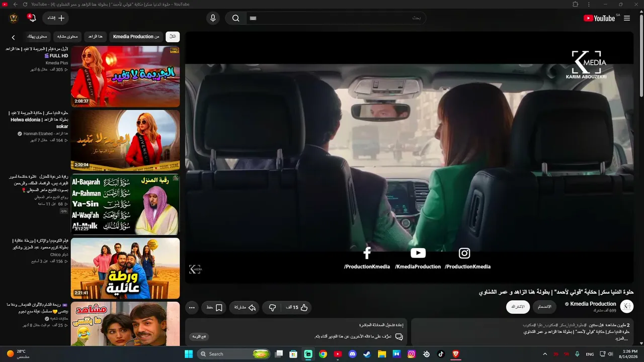644x362 pixels.
Task: Show hidden system tray icons
Action: click(x=545, y=354)
